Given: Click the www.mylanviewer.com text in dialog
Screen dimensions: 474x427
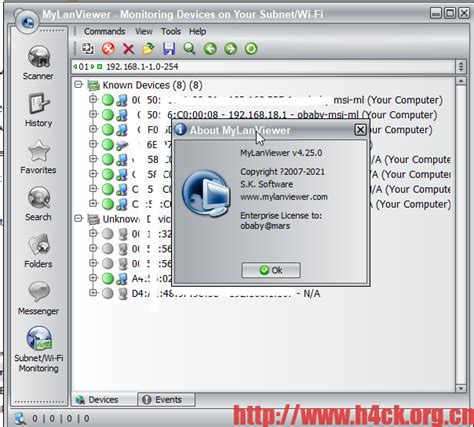Looking at the screenshot, I should 284,197.
